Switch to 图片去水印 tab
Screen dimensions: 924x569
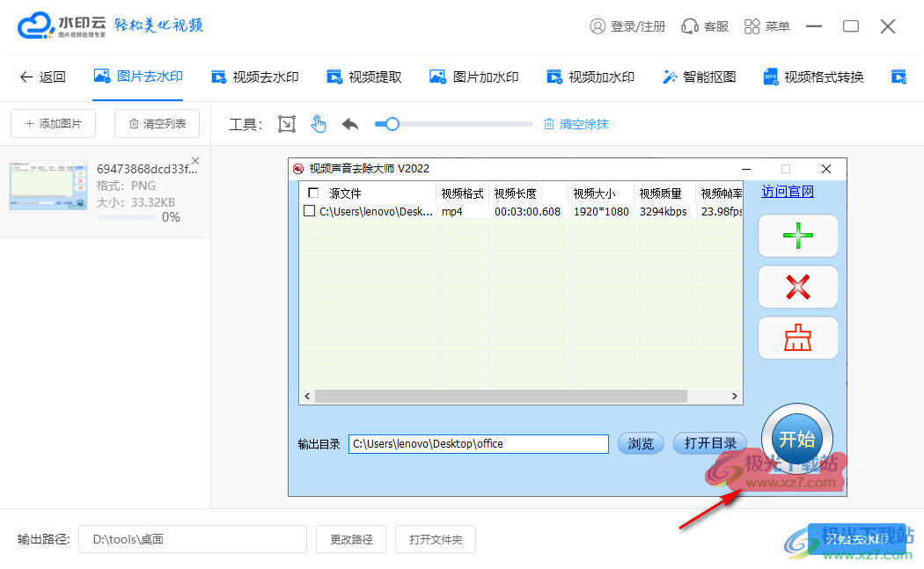138,77
